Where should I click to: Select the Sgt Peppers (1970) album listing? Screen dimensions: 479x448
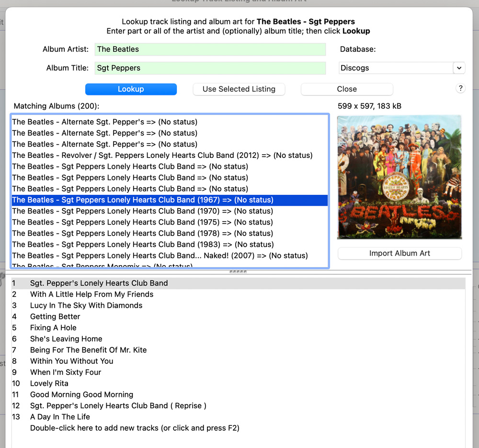tap(142, 211)
